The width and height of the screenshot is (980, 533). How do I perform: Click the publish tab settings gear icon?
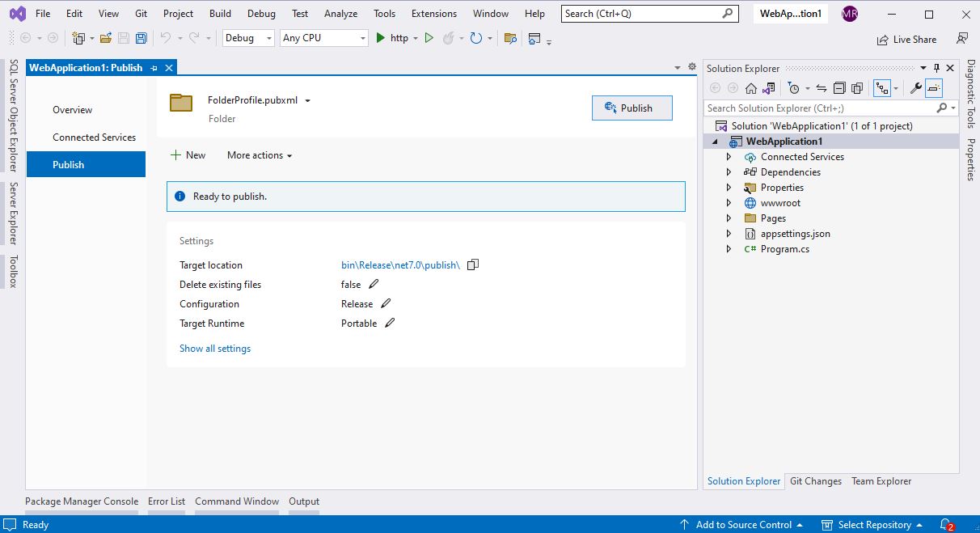(691, 67)
